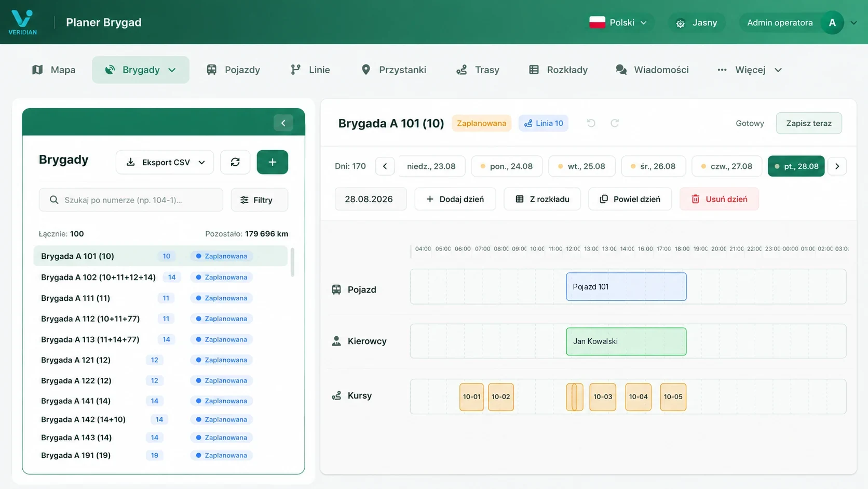This screenshot has height=489, width=868.
Task: Collapse the brigades side panel
Action: pos(283,123)
